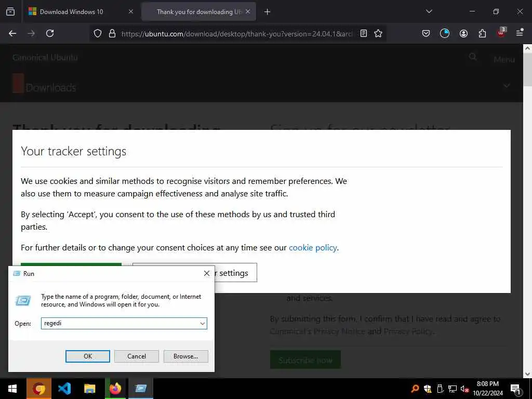Toggle reader view icon in address bar
The height and width of the screenshot is (399, 532).
tap(364, 33)
